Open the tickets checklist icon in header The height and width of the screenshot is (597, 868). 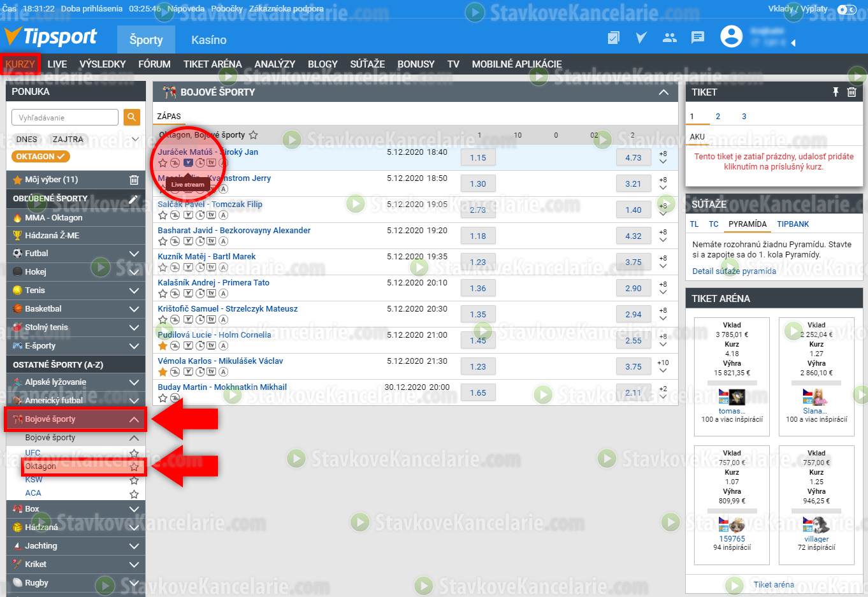pyautogui.click(x=613, y=38)
